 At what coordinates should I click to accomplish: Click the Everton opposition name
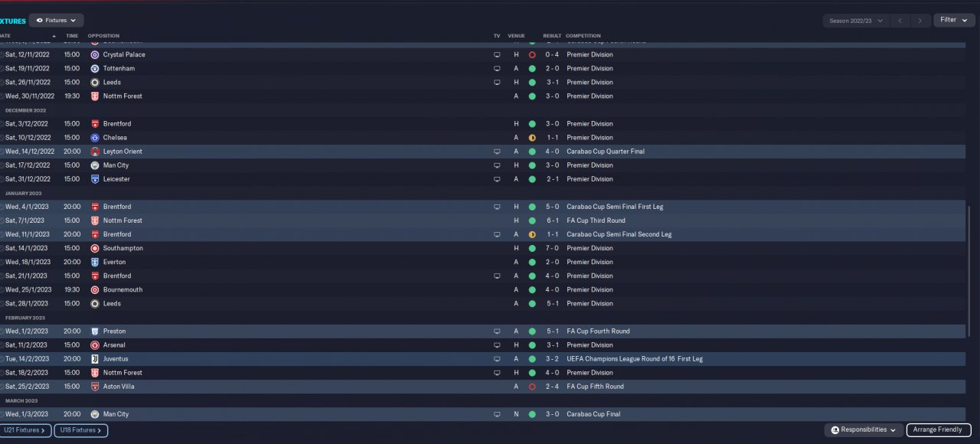click(x=114, y=262)
